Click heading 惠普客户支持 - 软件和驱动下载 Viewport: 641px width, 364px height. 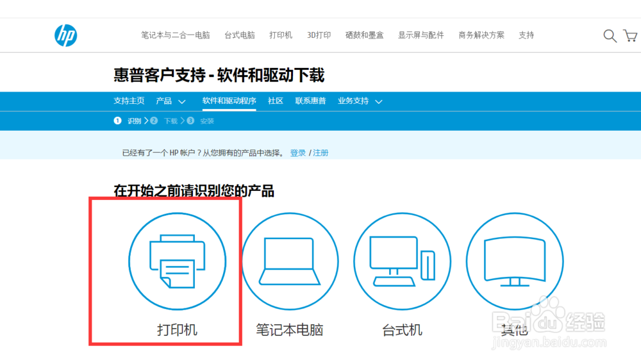coord(219,76)
